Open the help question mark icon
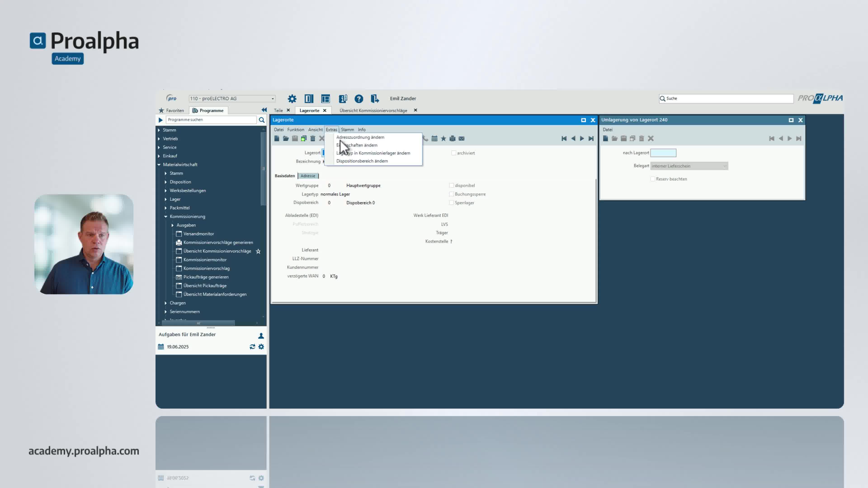Screen dimensions: 868x488 [359, 99]
